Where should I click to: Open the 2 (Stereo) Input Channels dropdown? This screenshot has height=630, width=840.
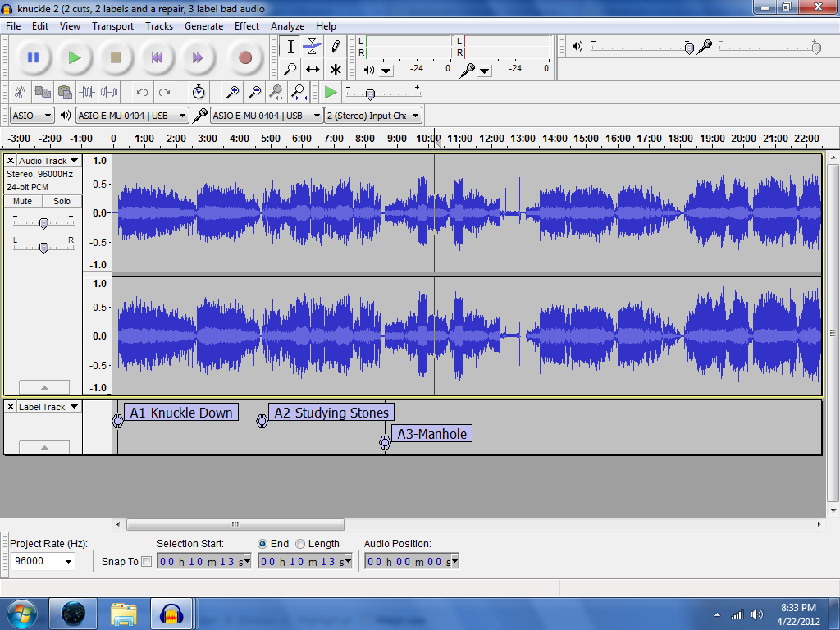(373, 115)
